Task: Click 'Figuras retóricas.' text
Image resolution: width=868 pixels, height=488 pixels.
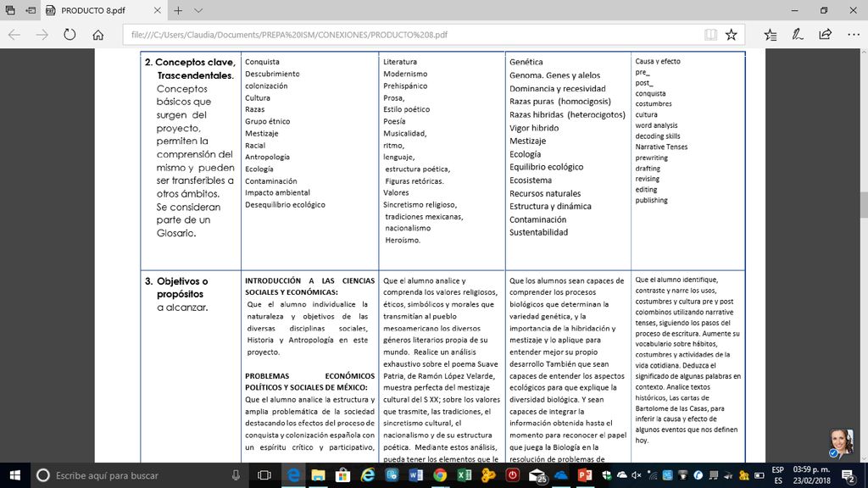Action: [415, 181]
